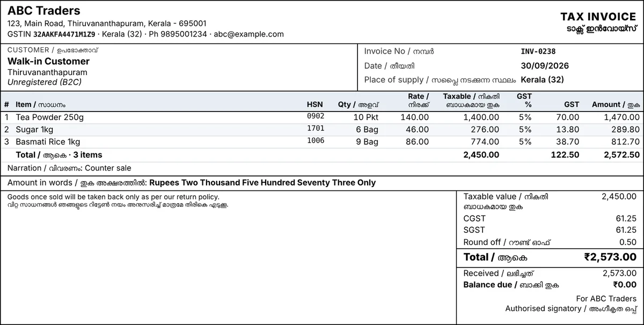Click the grand total ₹2,573.00
Screen dimensions: 644x325
click(x=610, y=257)
